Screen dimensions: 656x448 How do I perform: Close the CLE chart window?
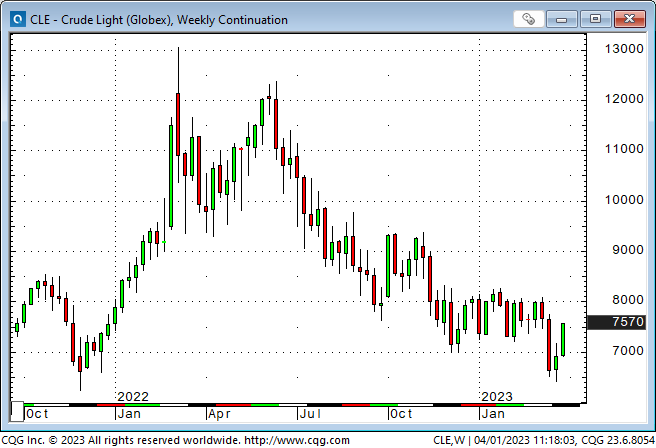(629, 19)
